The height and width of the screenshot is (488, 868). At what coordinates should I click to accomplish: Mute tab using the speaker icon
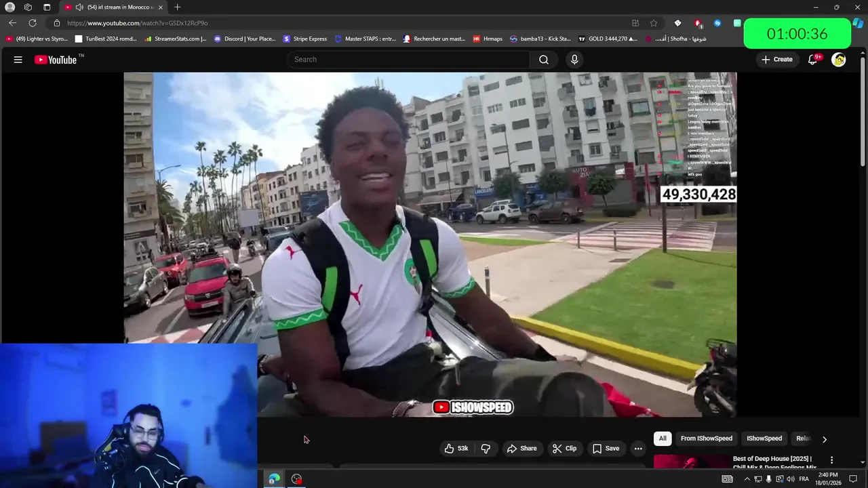click(79, 7)
